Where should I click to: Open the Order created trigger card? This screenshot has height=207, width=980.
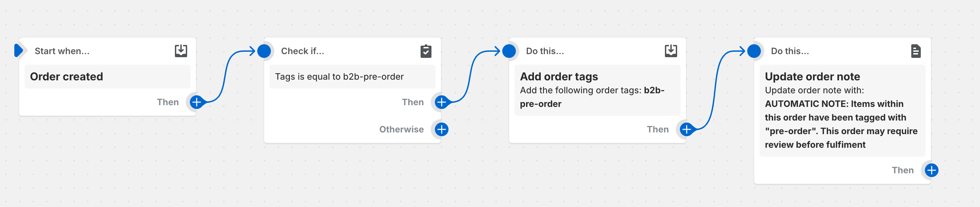(108, 76)
